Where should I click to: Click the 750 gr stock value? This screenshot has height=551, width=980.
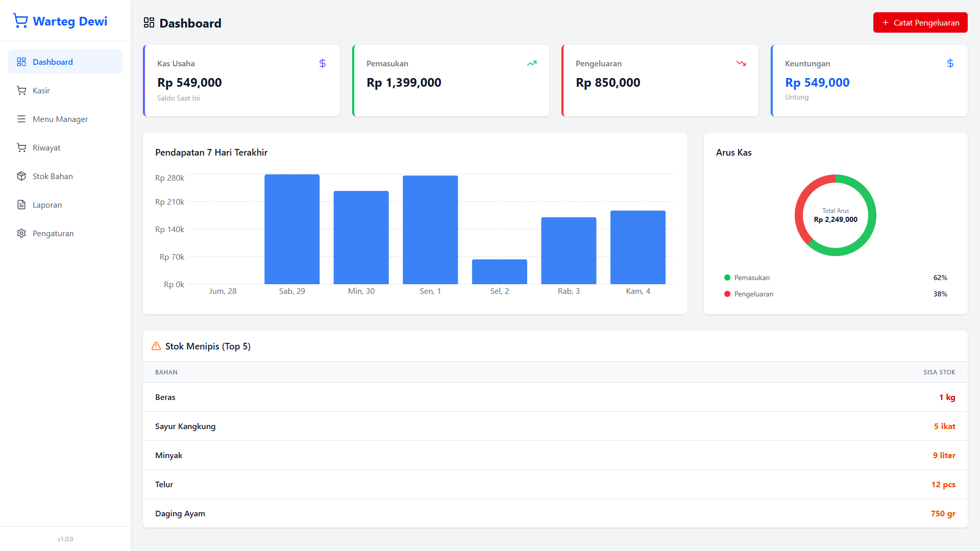point(943,513)
